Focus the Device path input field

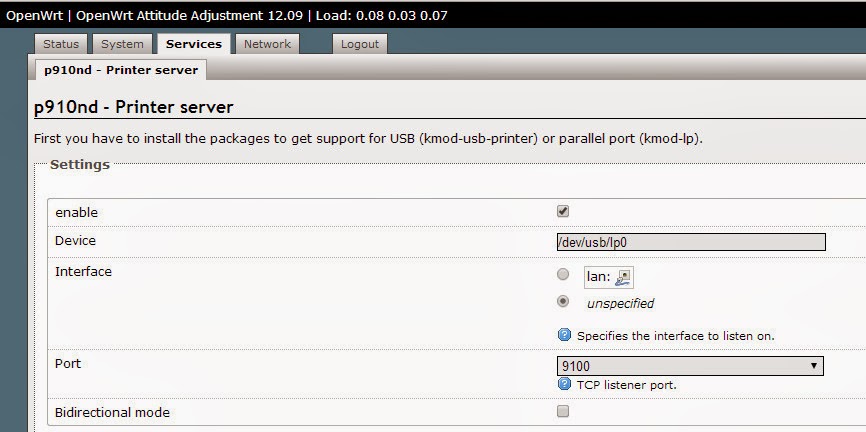pyautogui.click(x=690, y=242)
